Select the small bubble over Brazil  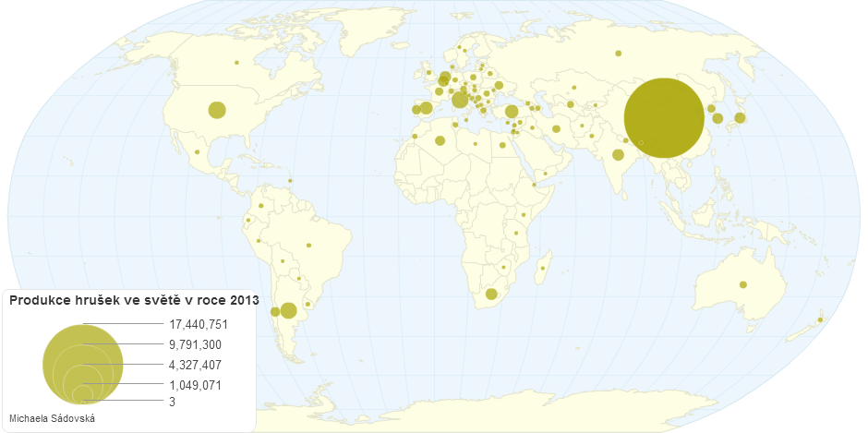tap(309, 246)
